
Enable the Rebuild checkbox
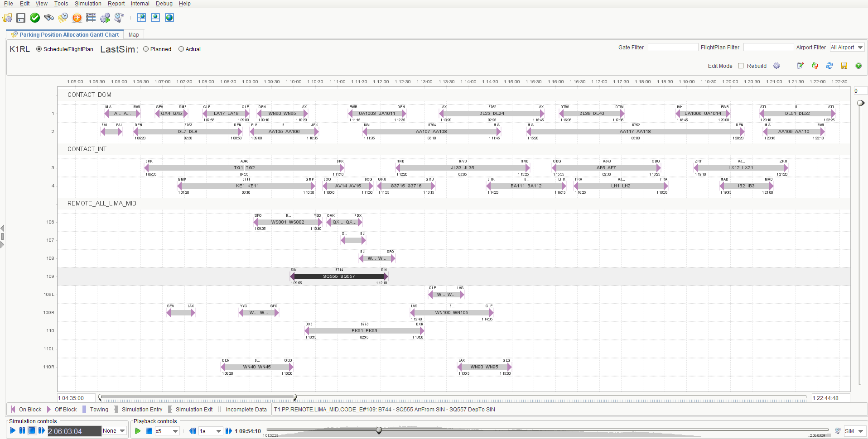(x=741, y=66)
